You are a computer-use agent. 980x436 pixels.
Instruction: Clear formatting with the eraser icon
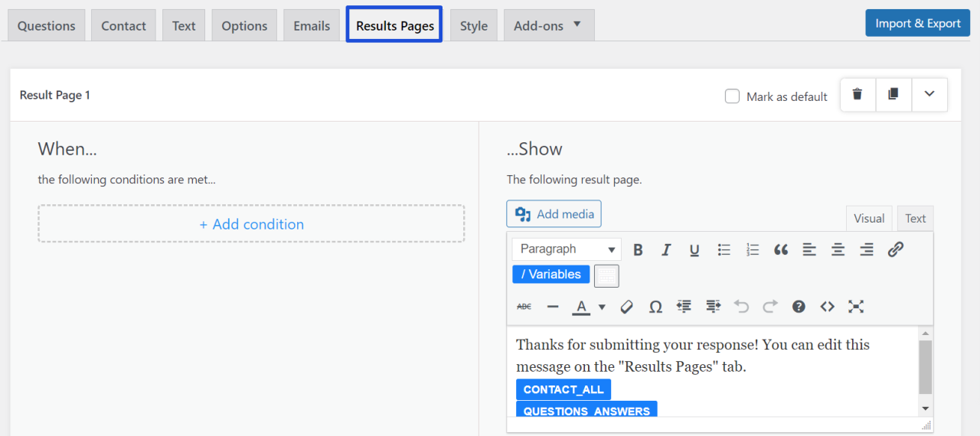[626, 307]
